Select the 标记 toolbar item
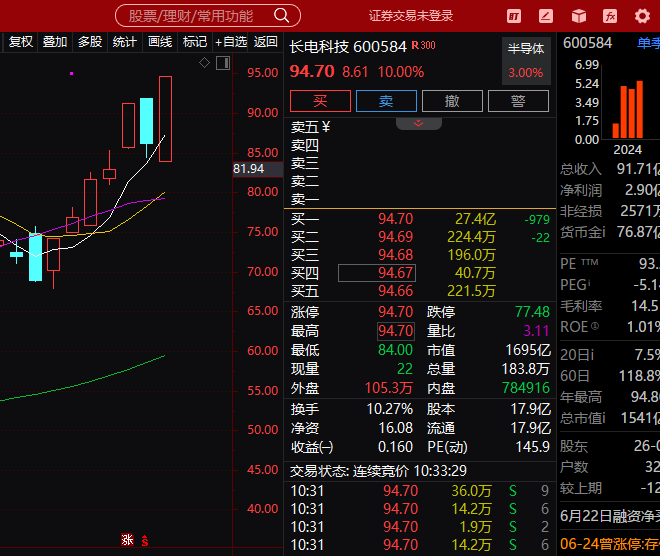Viewport: 660px width, 556px height. pos(194,42)
